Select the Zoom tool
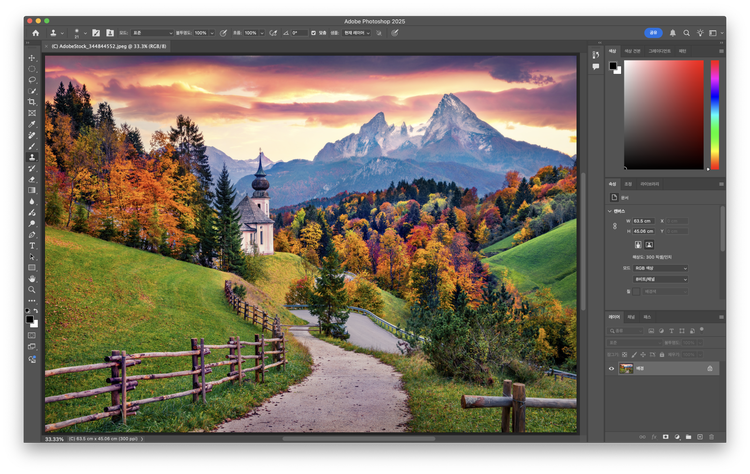Screen dimensions: 750x474 click(32, 290)
